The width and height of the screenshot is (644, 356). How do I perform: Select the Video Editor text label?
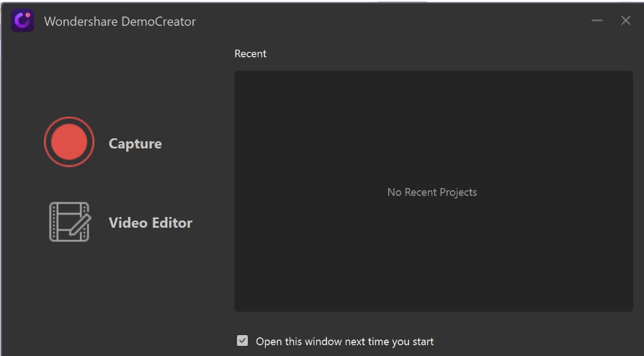(151, 223)
